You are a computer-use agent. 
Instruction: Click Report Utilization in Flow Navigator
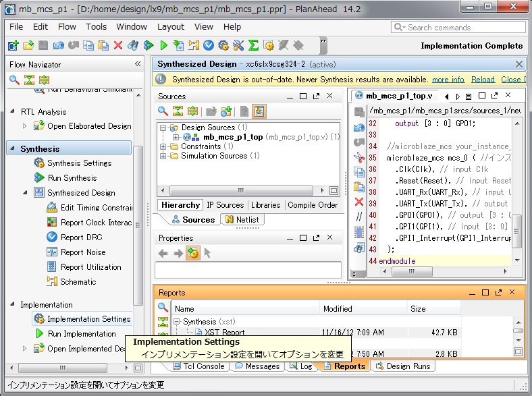pyautogui.click(x=91, y=267)
